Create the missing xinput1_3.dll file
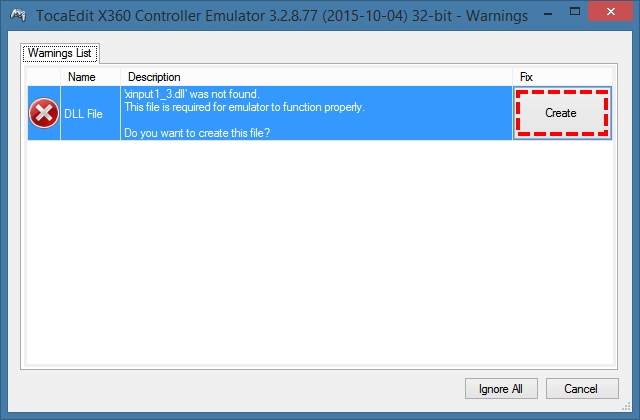Image resolution: width=640 pixels, height=420 pixels. pyautogui.click(x=562, y=113)
